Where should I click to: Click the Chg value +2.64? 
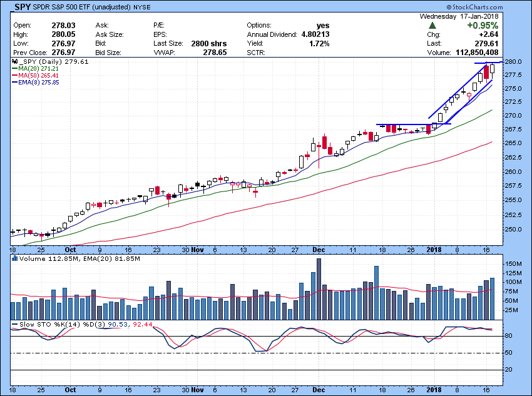(489, 34)
